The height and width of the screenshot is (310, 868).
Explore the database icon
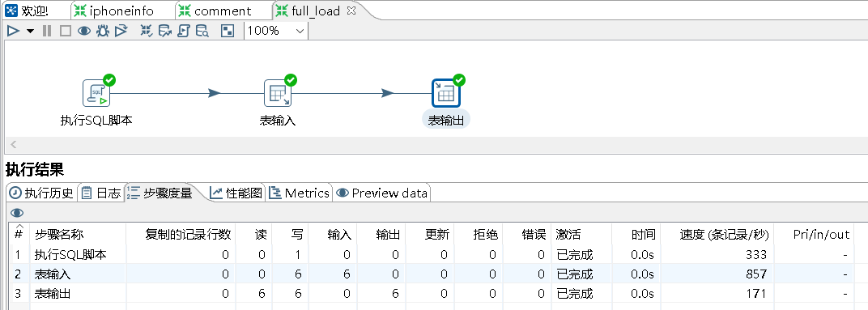(202, 31)
